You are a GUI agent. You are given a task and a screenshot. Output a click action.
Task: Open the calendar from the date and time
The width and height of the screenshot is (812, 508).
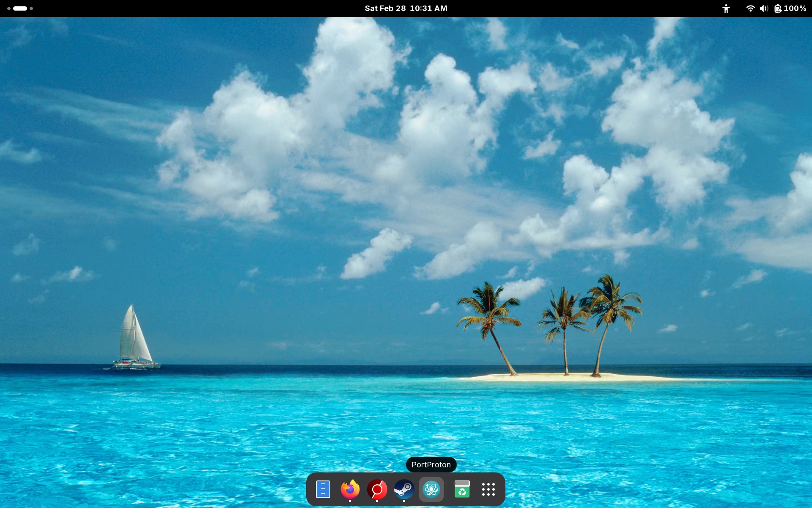coord(406,8)
